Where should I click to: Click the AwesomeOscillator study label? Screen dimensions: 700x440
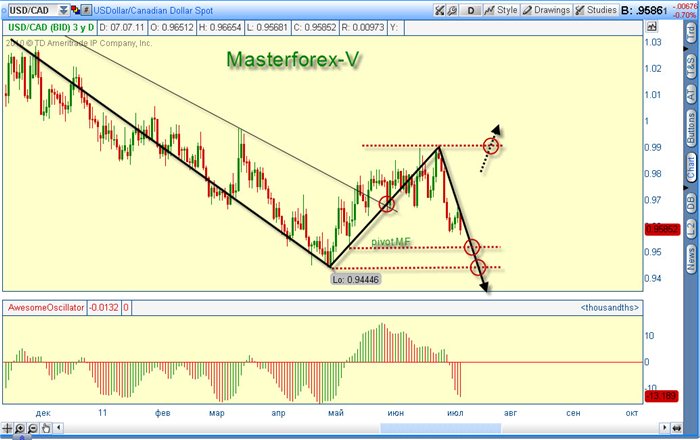coord(46,307)
